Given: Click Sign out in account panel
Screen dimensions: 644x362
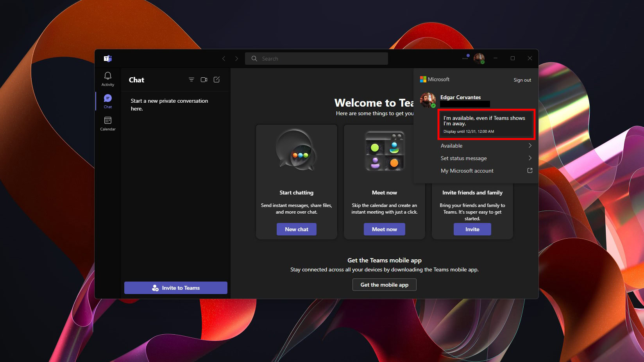Looking at the screenshot, I should [522, 80].
